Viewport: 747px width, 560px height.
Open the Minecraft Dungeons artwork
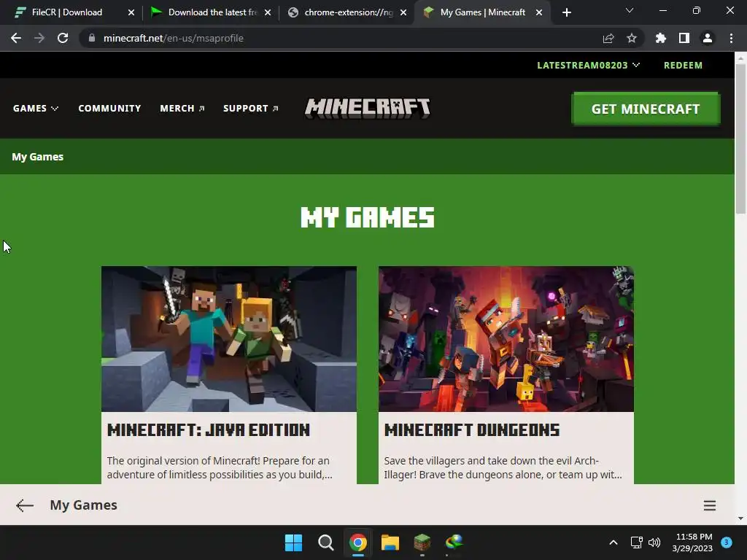[506, 339]
